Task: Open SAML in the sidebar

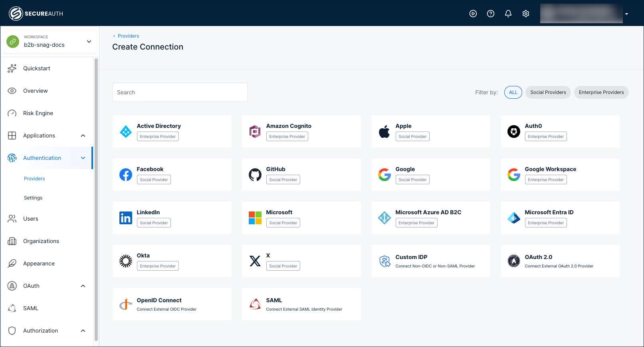Action: pyautogui.click(x=46, y=308)
